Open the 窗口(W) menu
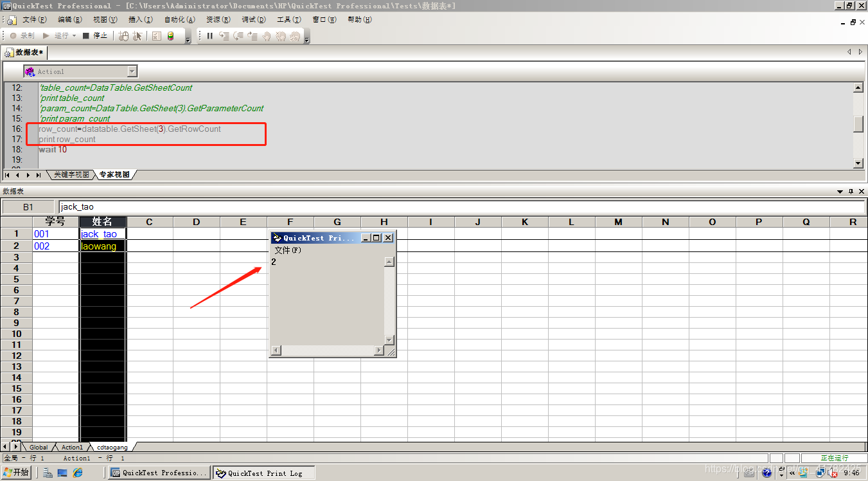 click(x=324, y=20)
